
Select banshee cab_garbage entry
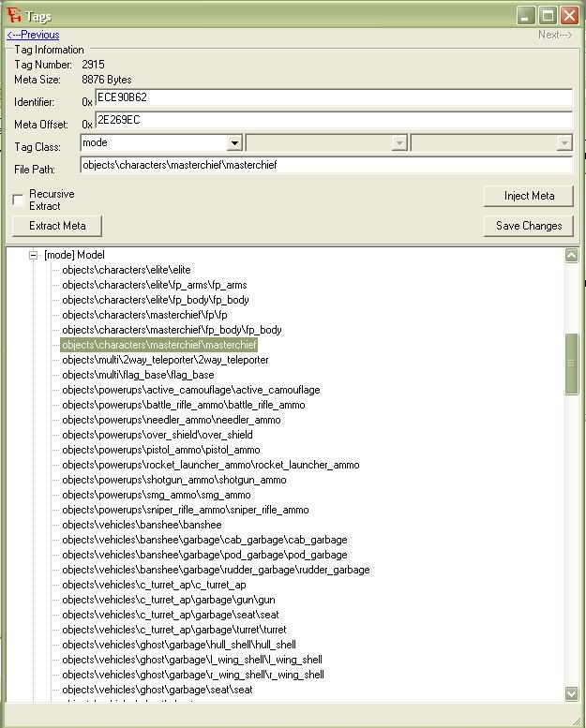[204, 540]
